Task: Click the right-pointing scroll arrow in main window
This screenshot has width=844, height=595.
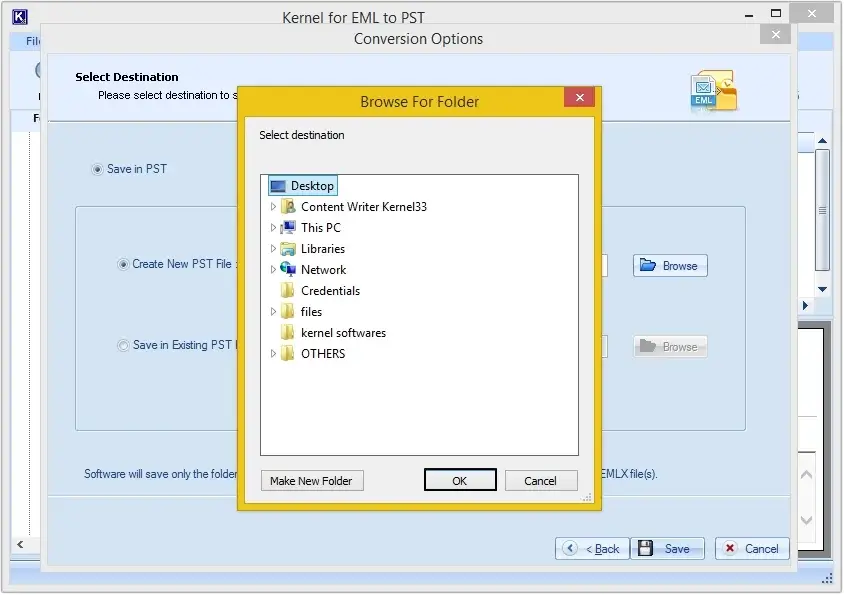Action: coord(805,306)
